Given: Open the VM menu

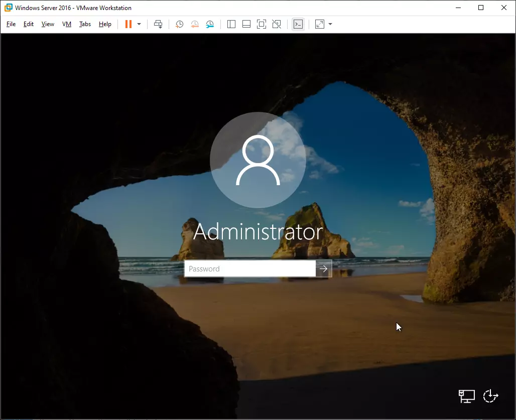Looking at the screenshot, I should point(67,24).
